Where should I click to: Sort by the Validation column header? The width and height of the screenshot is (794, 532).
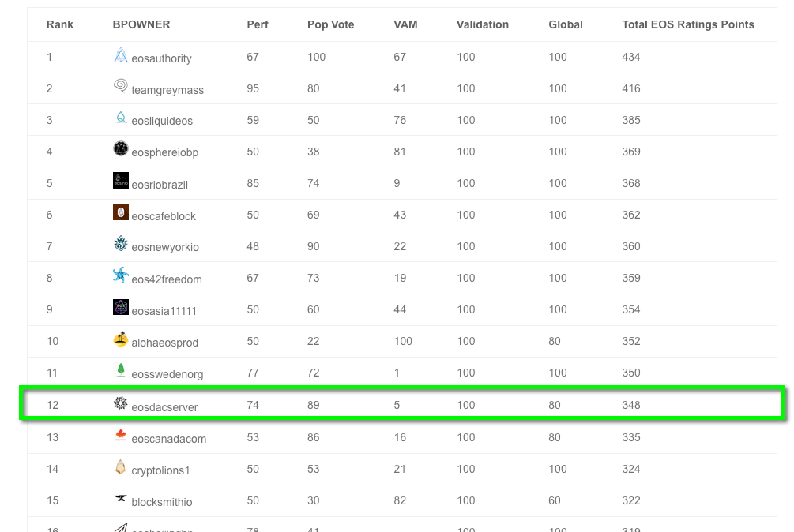[x=483, y=24]
